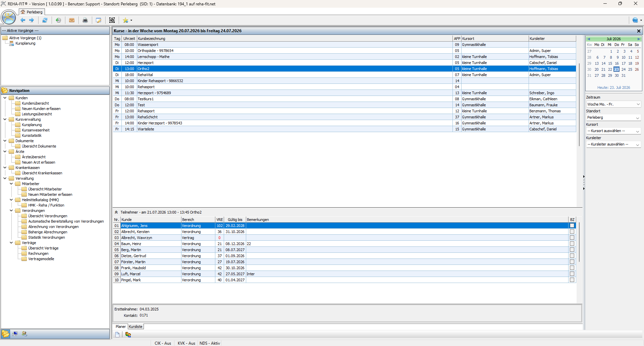644x346 pixels.
Task: Collapse the Kursverwaltung tree node
Action: click(5, 119)
